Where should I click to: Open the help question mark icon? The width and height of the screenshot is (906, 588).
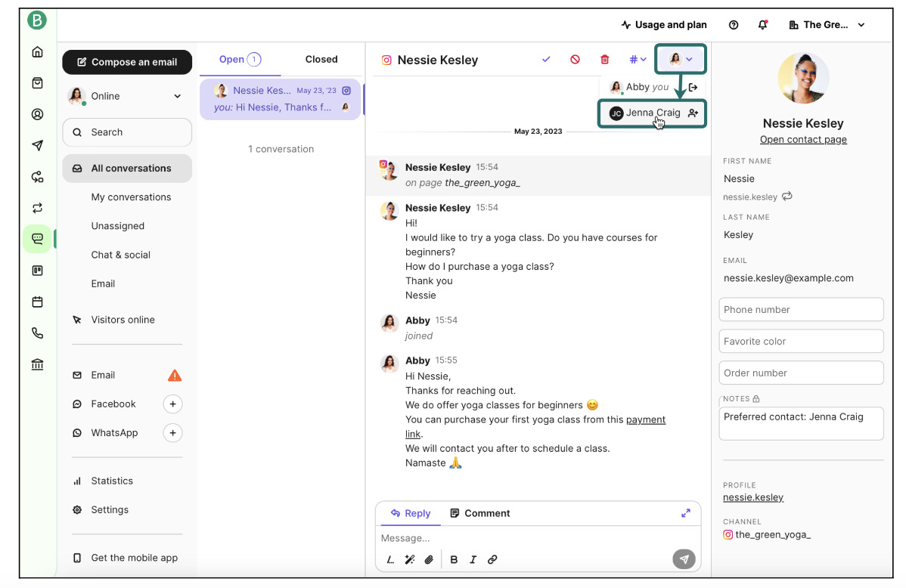733,25
